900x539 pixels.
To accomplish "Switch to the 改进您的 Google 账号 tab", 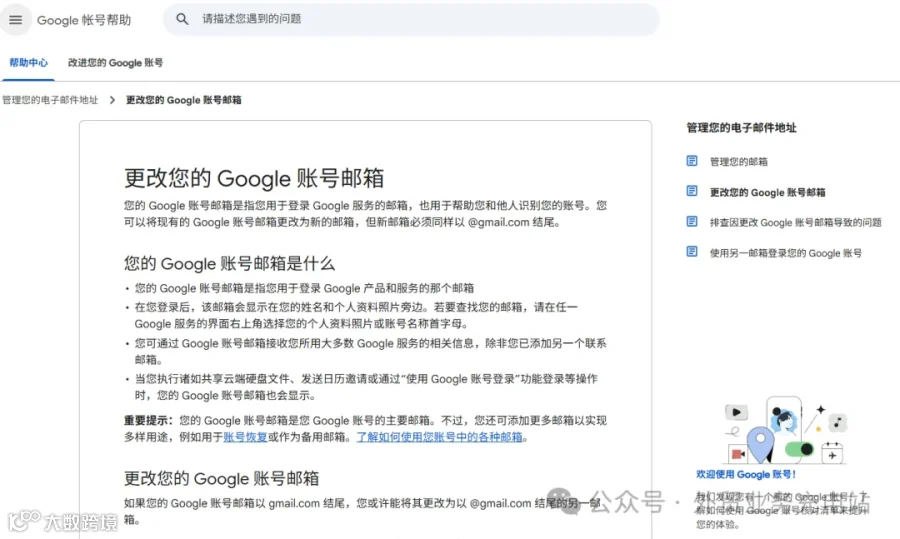I will [115, 63].
